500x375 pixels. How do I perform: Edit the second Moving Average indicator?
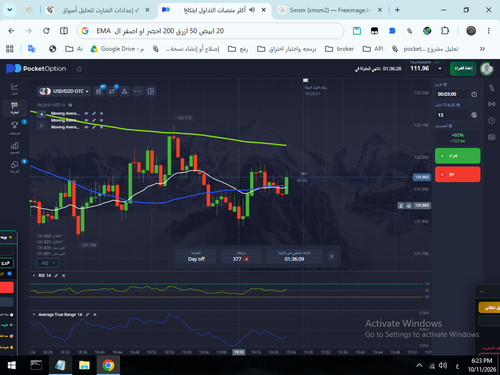pos(94,120)
